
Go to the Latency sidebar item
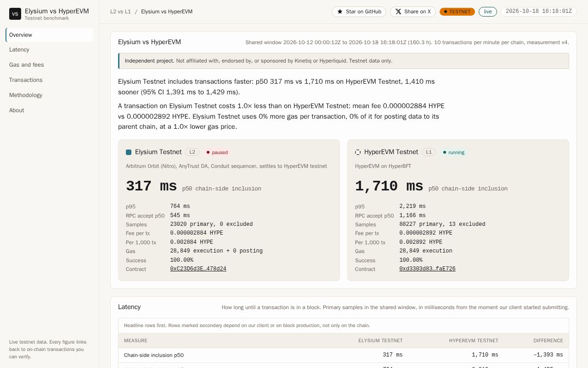(x=50, y=50)
